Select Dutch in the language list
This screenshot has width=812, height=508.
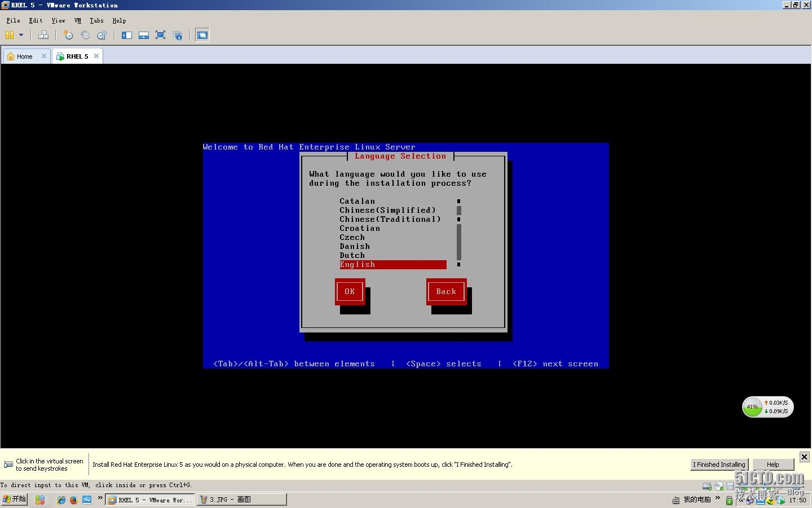pos(393,255)
